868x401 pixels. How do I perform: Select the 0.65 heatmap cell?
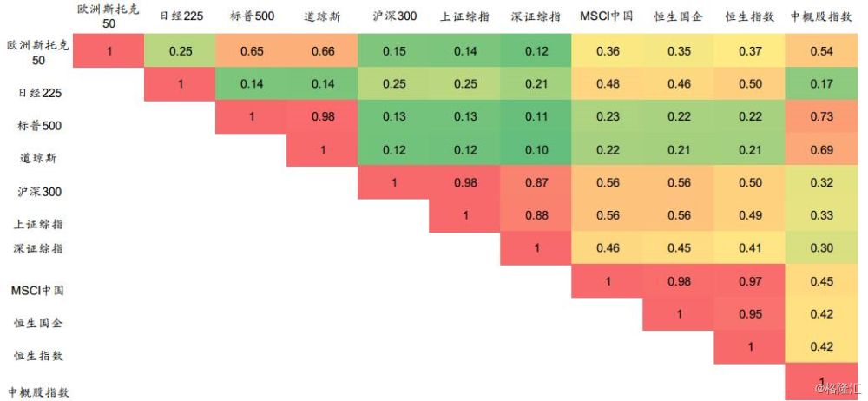(251, 51)
